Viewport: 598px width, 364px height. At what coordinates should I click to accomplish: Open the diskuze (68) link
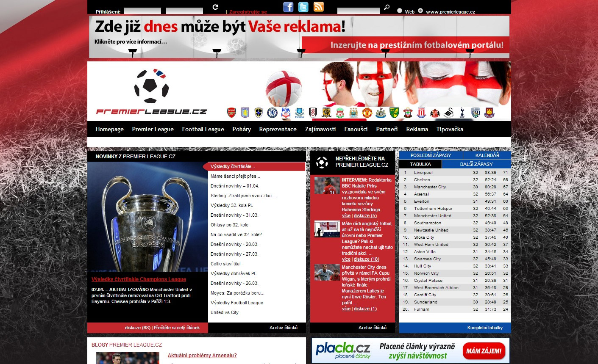(x=138, y=328)
